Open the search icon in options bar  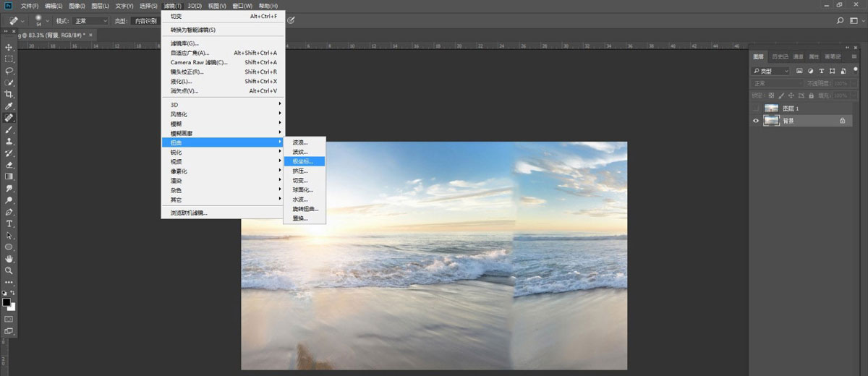point(840,21)
